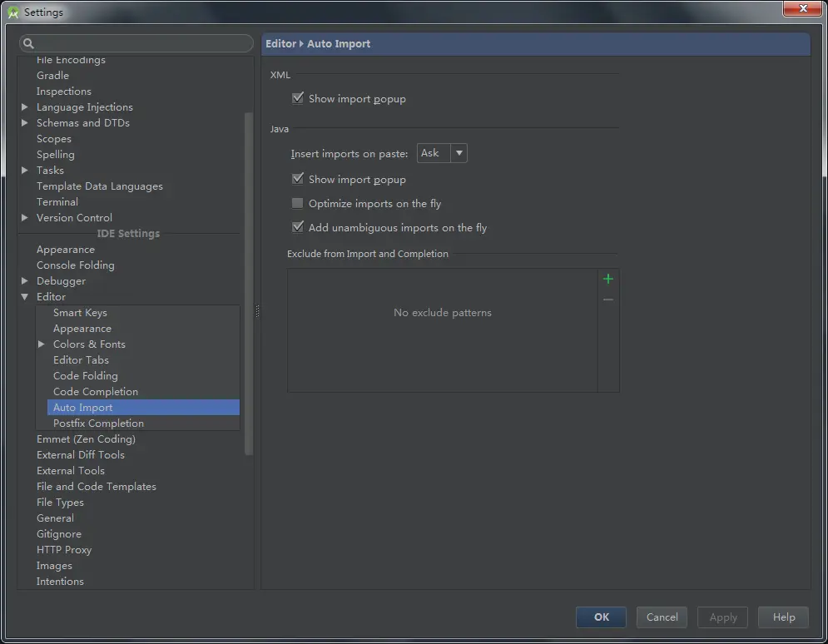Click the Cancel button
This screenshot has height=644, width=828.
coord(662,617)
